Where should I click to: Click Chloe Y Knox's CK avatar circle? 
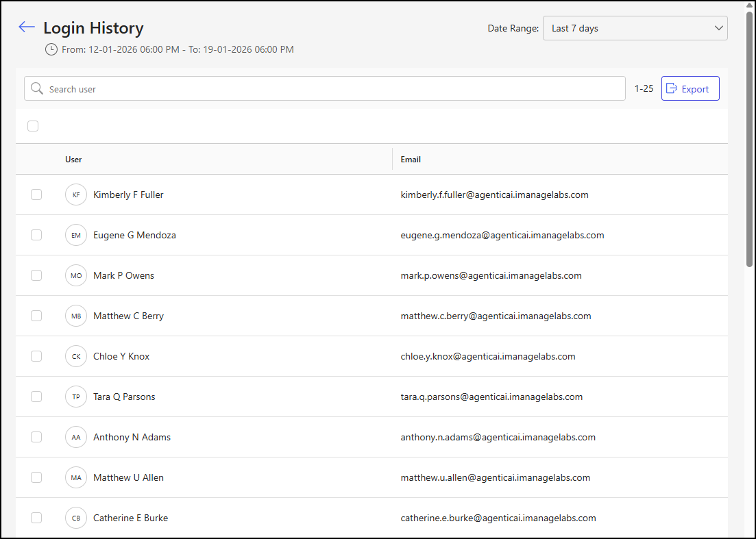click(x=76, y=356)
